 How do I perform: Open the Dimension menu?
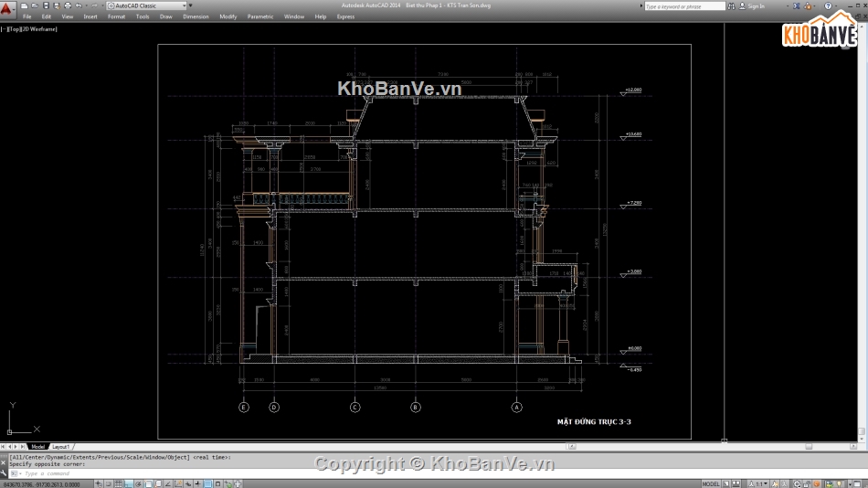(x=196, y=16)
